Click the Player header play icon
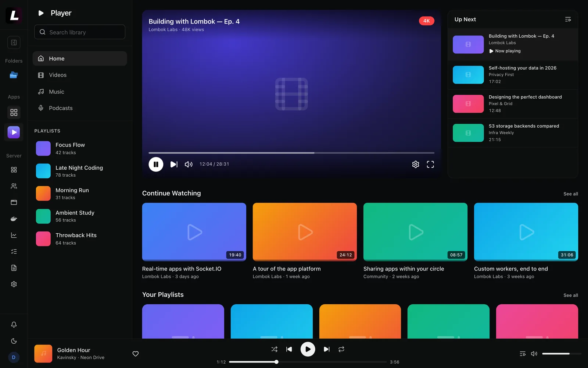The height and width of the screenshot is (368, 588). (41, 13)
